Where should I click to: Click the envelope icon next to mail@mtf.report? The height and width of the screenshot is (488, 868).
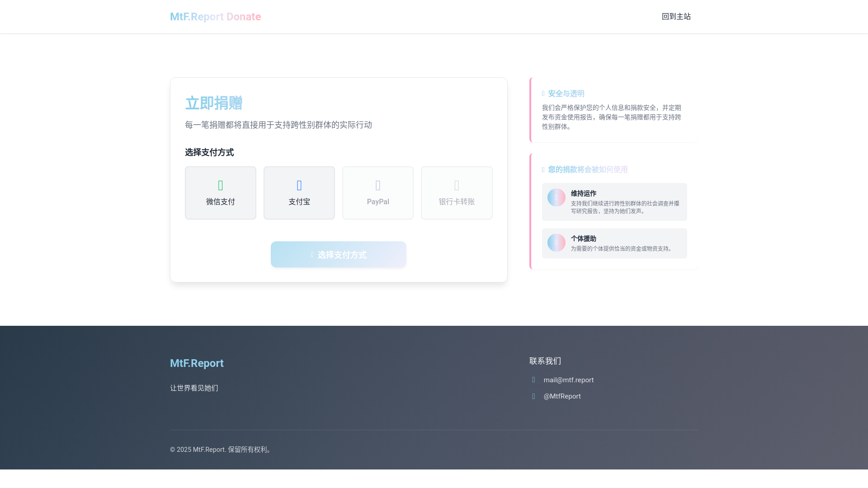click(533, 380)
